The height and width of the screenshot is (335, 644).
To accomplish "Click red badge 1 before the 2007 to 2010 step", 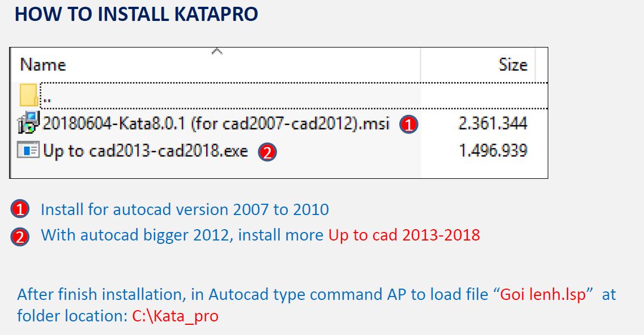I will tap(20, 209).
